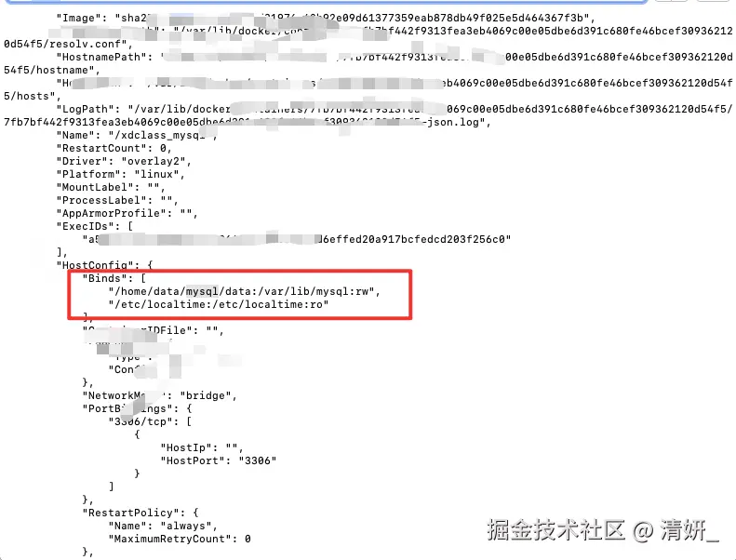Click the /etc/localtime:/etc/localtime:ro bind entry
This screenshot has height=560, width=736.
coord(219,304)
